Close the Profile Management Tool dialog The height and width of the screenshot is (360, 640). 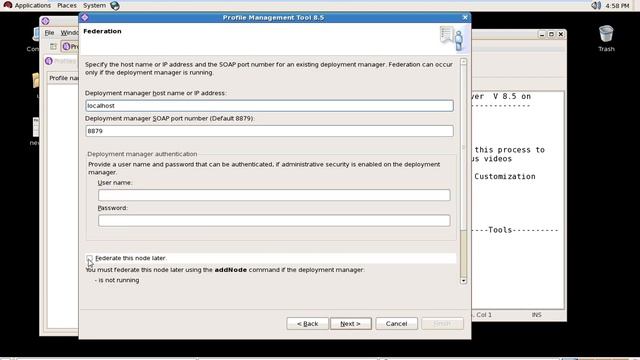(465, 17)
